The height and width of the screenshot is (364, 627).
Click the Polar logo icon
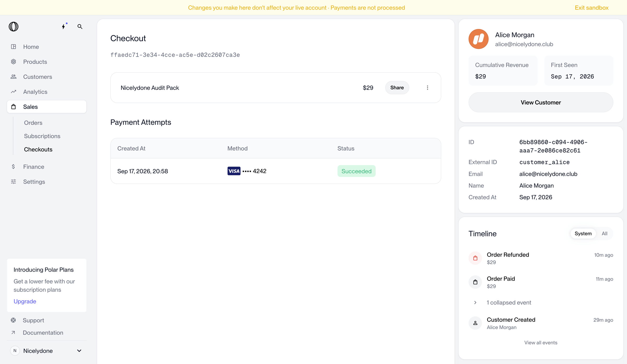click(14, 26)
